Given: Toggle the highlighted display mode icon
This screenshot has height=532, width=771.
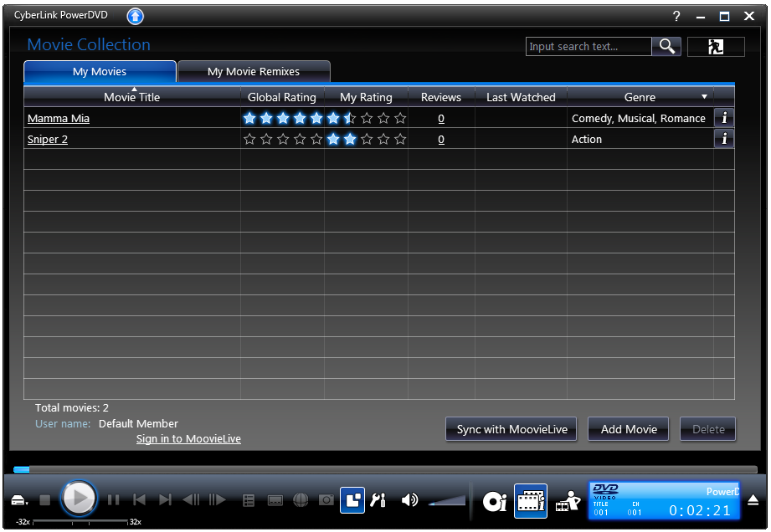Looking at the screenshot, I should [x=352, y=500].
